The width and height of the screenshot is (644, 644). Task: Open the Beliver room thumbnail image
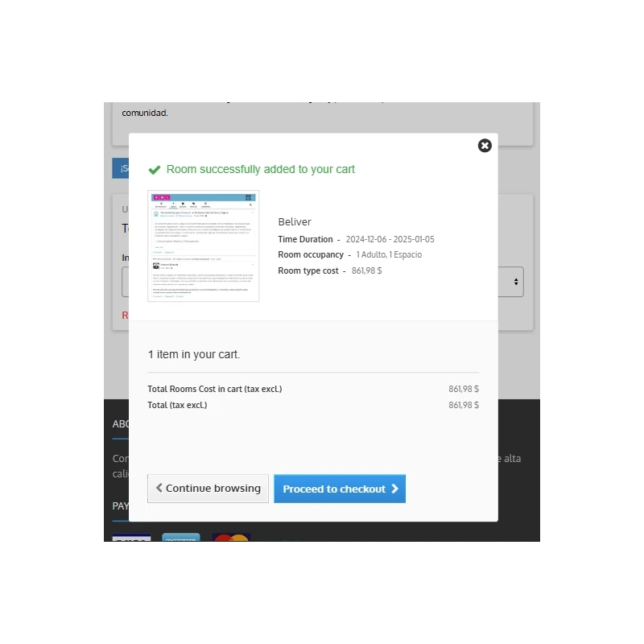pyautogui.click(x=204, y=246)
